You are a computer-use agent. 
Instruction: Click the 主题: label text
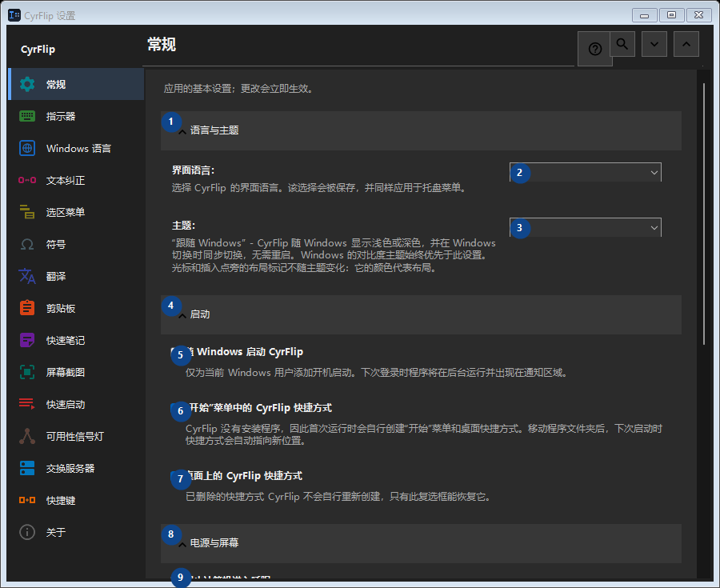coord(183,226)
